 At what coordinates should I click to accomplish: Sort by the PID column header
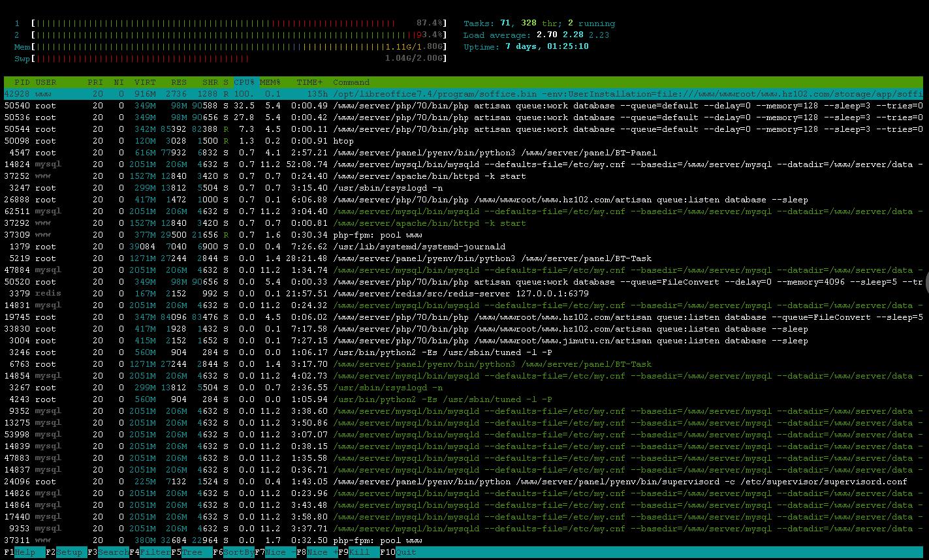[22, 82]
